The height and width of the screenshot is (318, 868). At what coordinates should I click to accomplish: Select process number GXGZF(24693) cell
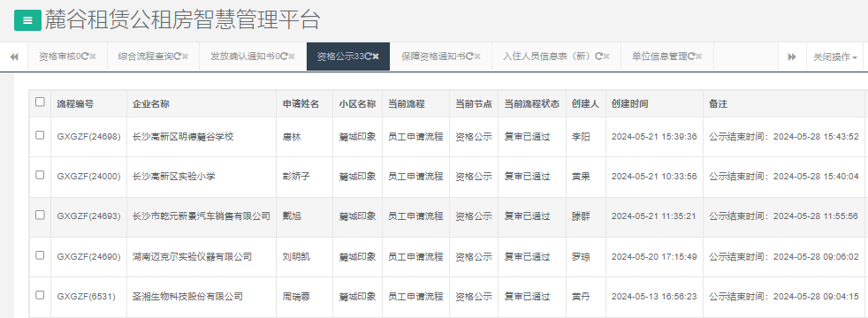(x=88, y=216)
